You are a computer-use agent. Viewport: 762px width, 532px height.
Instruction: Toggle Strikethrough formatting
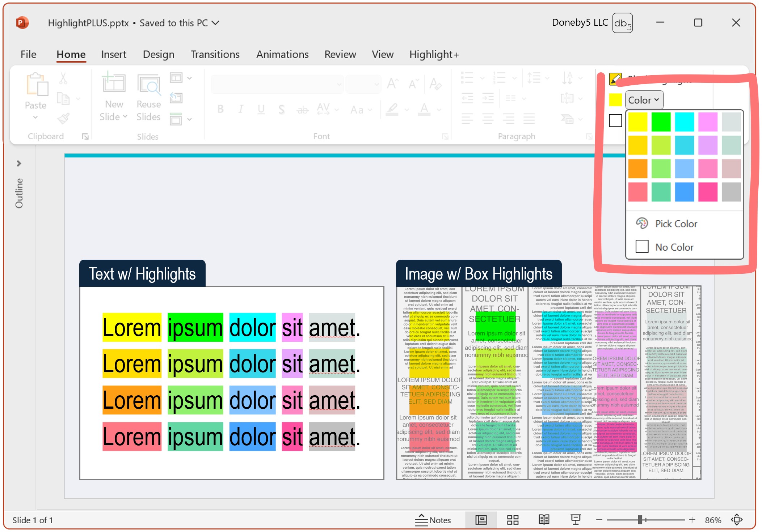tap(303, 110)
